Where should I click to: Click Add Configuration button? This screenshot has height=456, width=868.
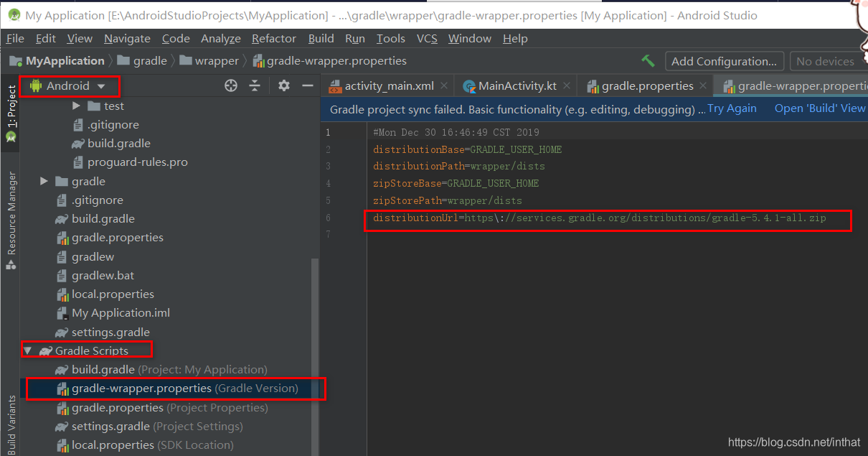pos(725,61)
